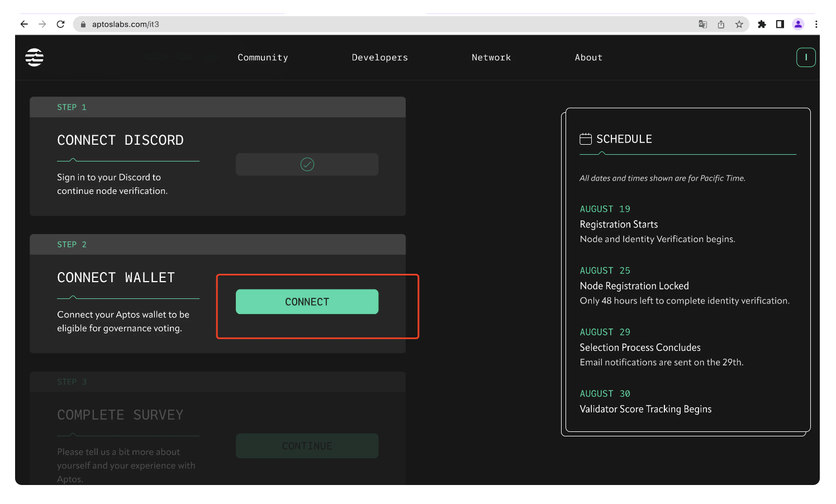Click the "Registration Starts" text
The image size is (836, 504).
(619, 224)
